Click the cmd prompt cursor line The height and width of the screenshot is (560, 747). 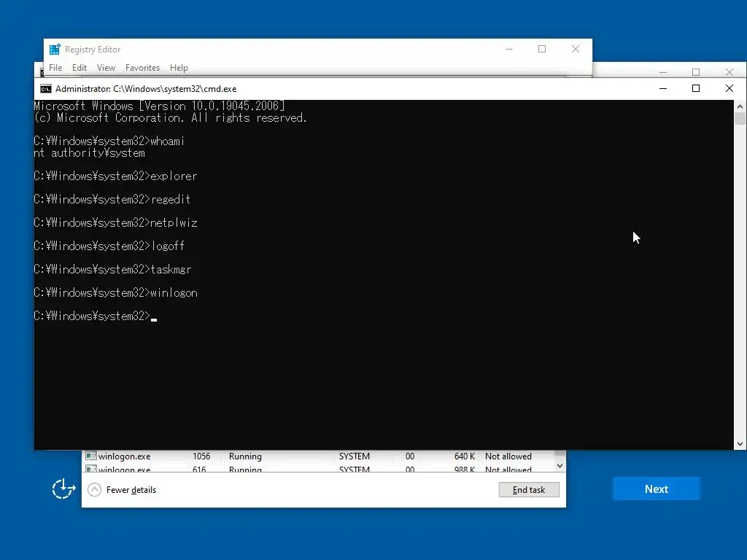click(x=96, y=316)
